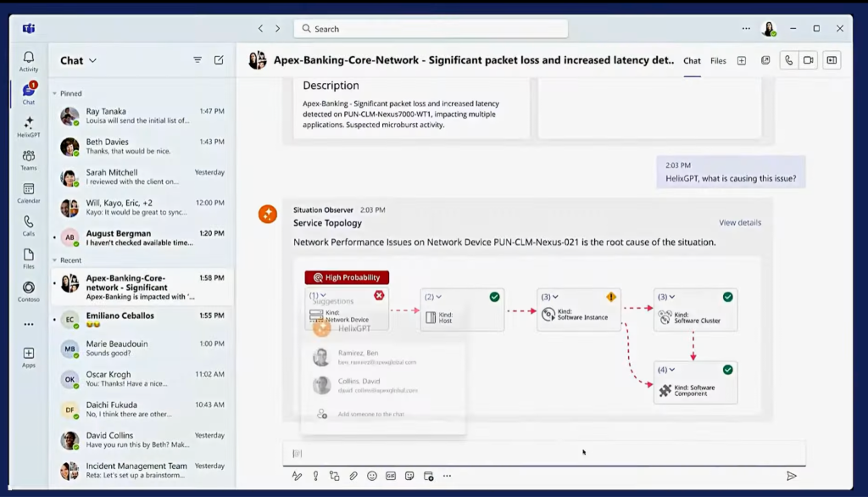Open chat with Oscar Krogh
This screenshot has height=497, width=868.
coord(142,379)
